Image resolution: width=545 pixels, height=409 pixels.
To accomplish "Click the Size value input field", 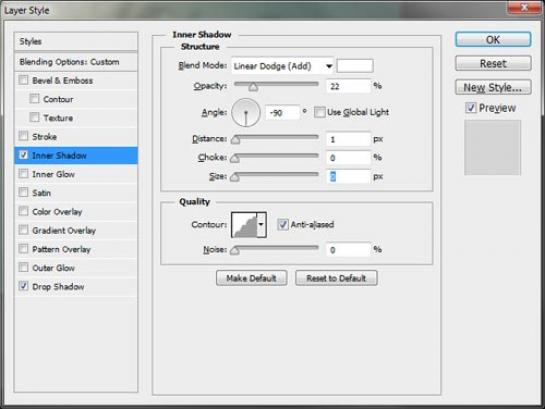I will pos(348,176).
